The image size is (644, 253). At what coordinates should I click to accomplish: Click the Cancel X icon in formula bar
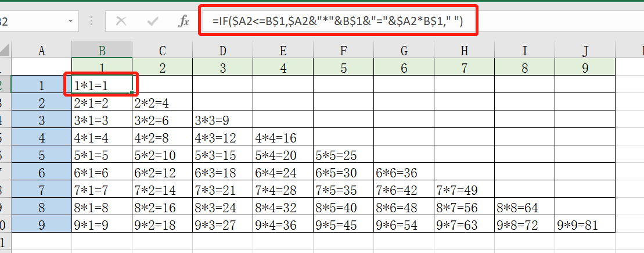coord(121,22)
